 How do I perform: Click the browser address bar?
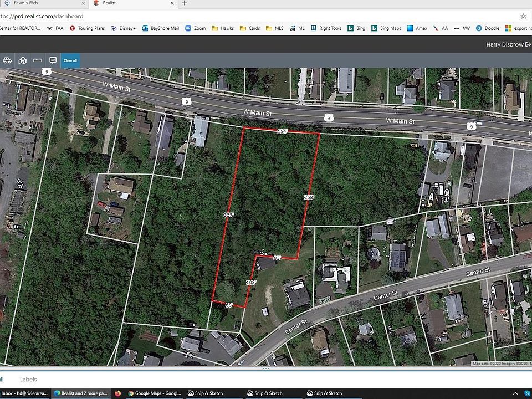click(258, 16)
